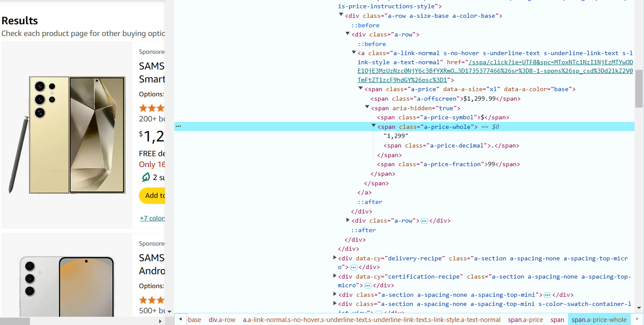Image resolution: width=644 pixels, height=325 pixels.
Task: Click the second product's star rating
Action: click(152, 300)
